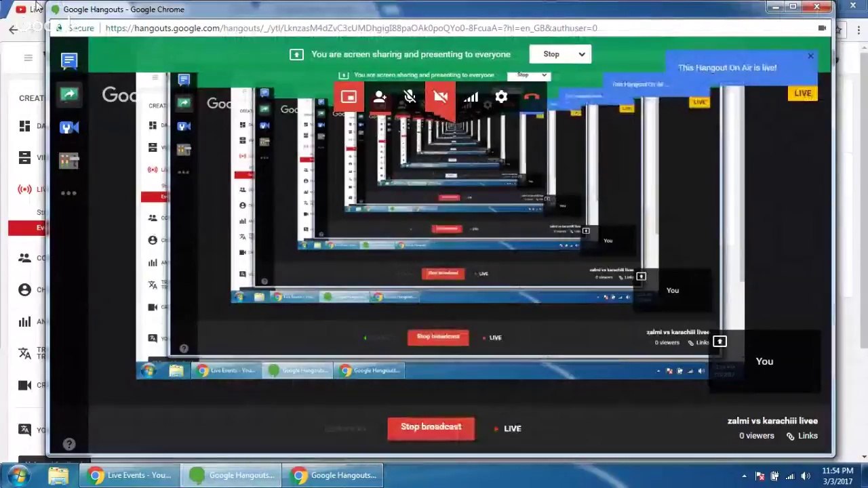Open the Control Room app icon
This screenshot has width=868, height=488.
click(69, 161)
